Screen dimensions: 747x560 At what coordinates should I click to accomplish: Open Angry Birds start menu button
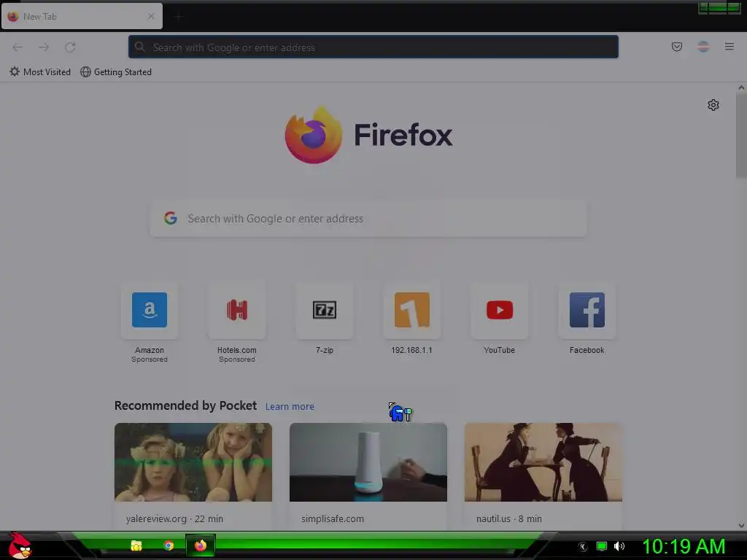(20, 545)
